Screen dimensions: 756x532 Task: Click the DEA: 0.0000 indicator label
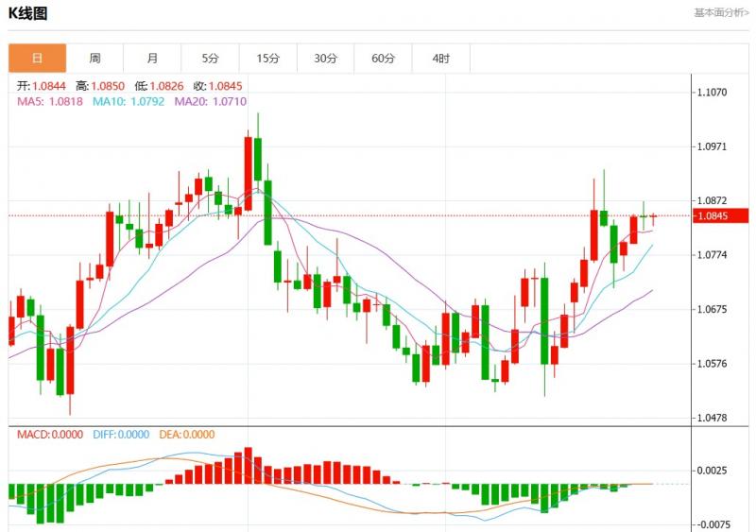point(186,435)
